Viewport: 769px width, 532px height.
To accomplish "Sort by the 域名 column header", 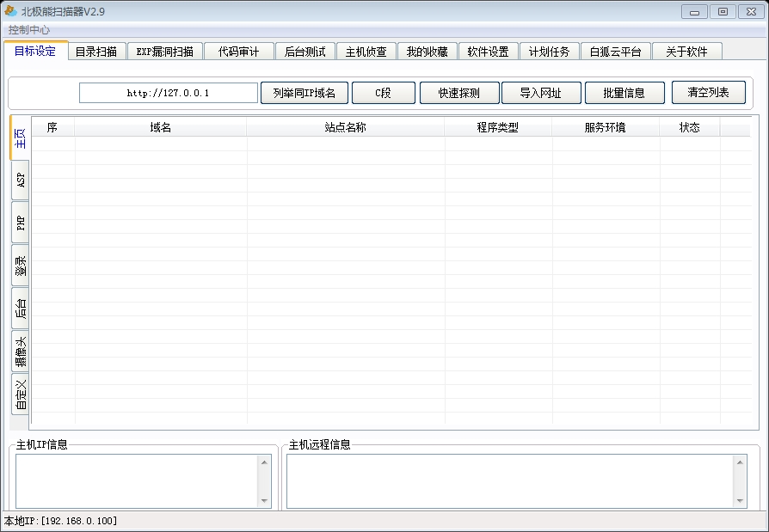I will point(161,127).
